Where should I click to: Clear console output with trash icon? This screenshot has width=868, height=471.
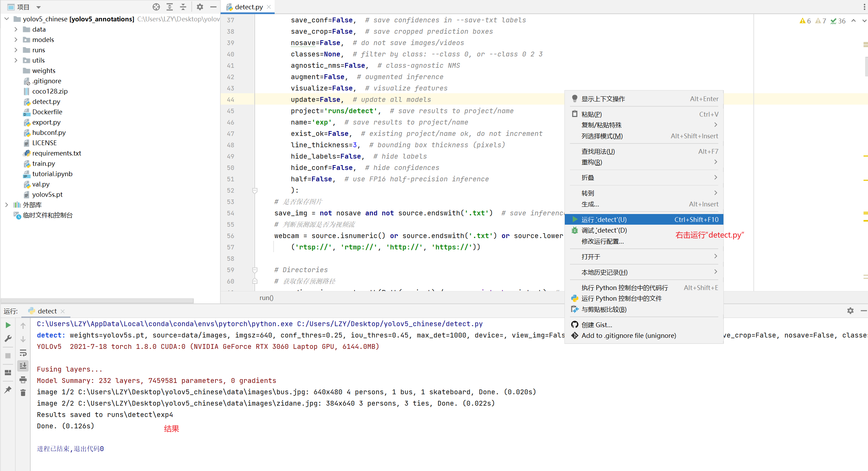click(x=23, y=393)
